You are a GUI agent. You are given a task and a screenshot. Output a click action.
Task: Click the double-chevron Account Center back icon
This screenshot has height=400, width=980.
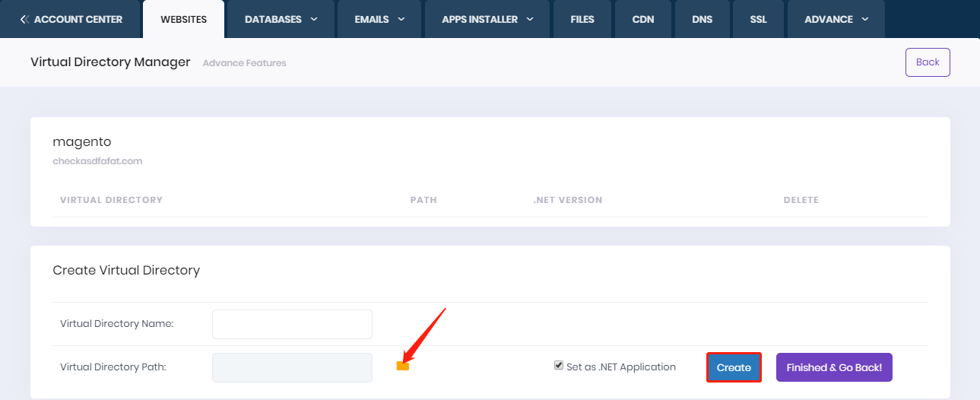tap(24, 19)
